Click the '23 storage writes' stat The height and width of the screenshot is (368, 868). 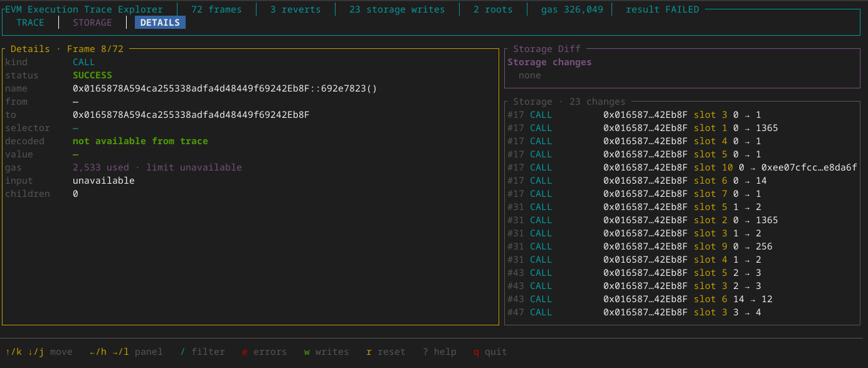pyautogui.click(x=397, y=9)
